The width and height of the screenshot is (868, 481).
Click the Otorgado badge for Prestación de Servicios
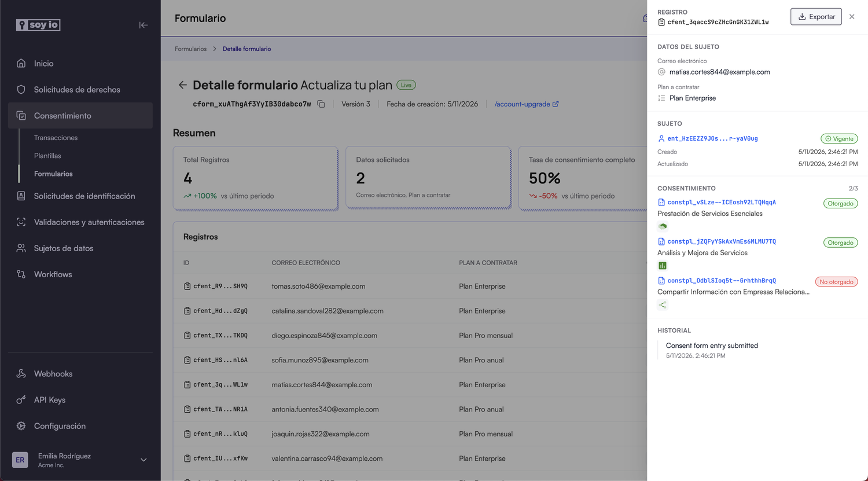point(840,204)
